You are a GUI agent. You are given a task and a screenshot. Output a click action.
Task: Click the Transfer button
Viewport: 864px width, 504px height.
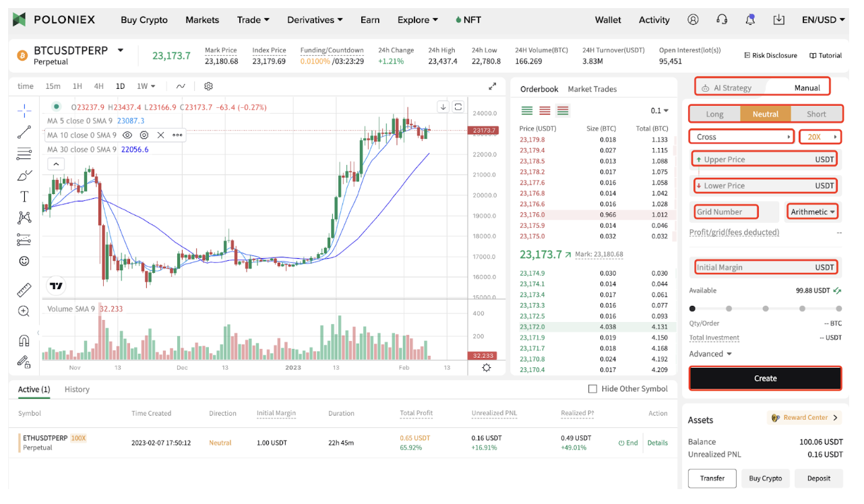pyautogui.click(x=712, y=478)
